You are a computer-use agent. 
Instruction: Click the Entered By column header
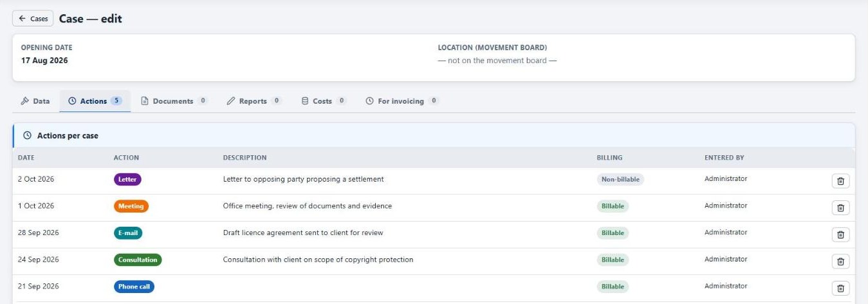coord(724,158)
